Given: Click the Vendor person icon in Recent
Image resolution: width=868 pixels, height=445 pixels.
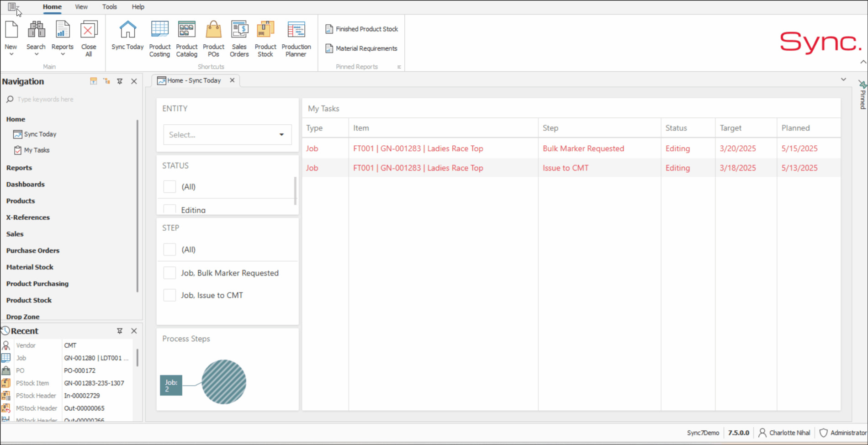Looking at the screenshot, I should (6, 345).
